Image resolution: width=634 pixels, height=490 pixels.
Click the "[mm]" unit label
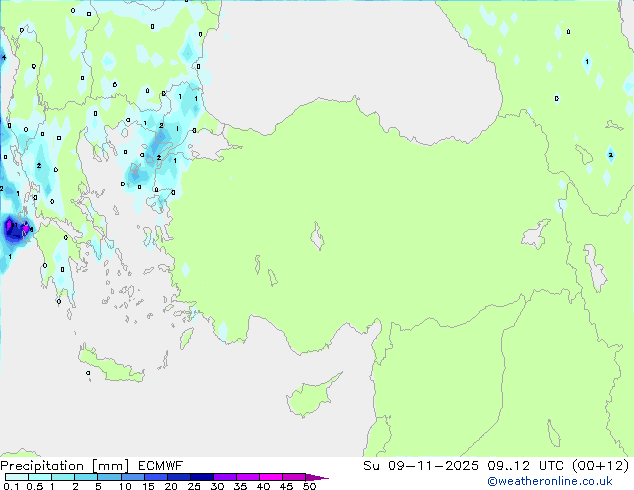[x=111, y=466]
